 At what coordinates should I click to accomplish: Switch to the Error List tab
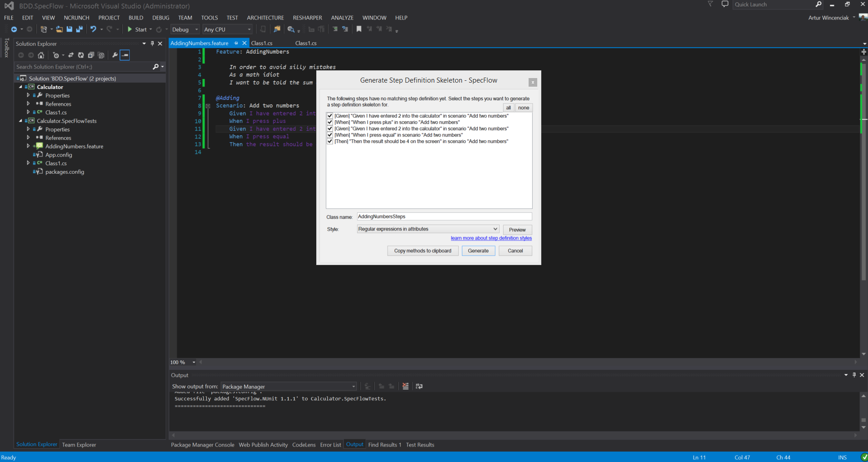click(x=330, y=445)
